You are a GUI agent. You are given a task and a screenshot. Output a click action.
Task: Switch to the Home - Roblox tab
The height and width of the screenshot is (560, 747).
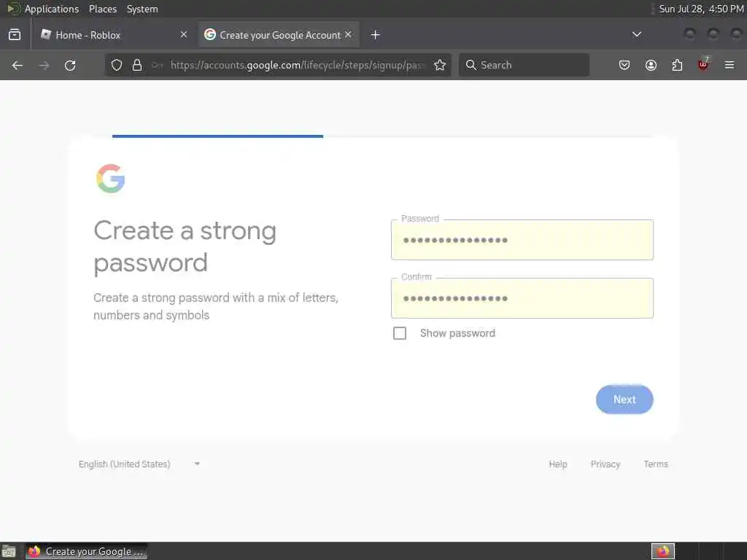(x=115, y=35)
